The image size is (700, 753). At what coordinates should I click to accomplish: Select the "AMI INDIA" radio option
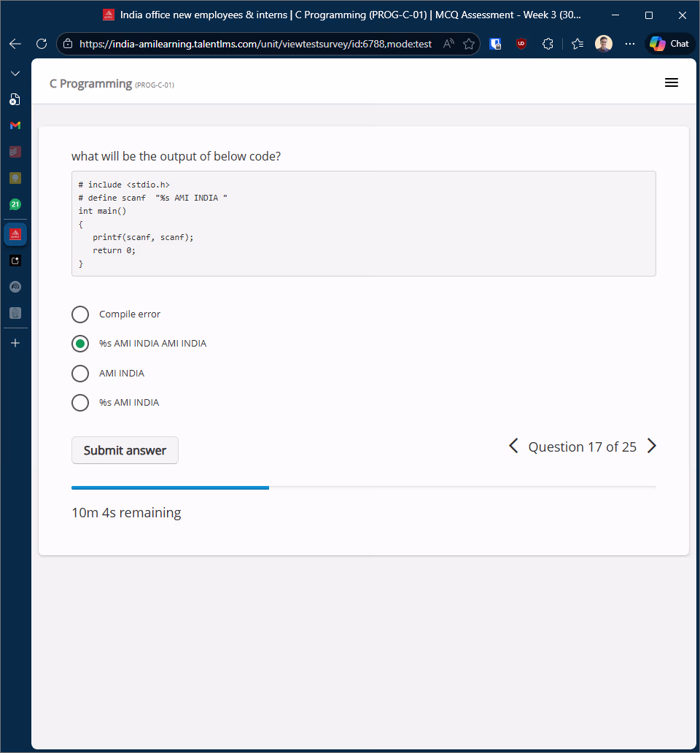pos(80,374)
